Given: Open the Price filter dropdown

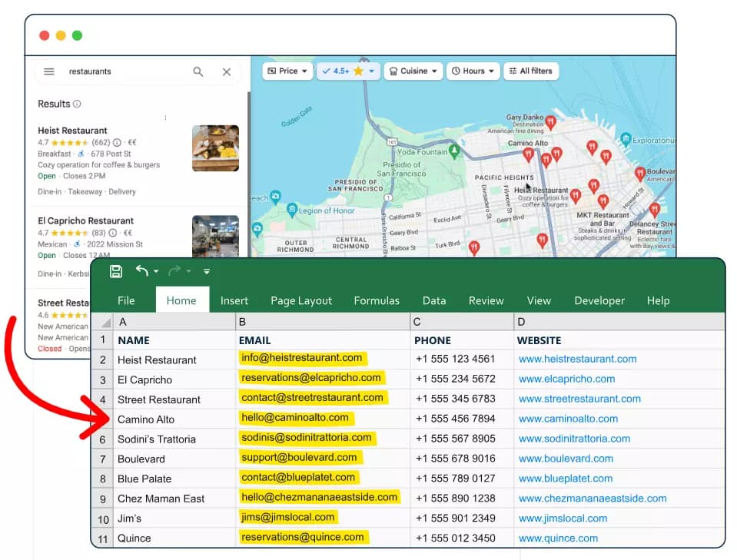Looking at the screenshot, I should click(x=287, y=71).
